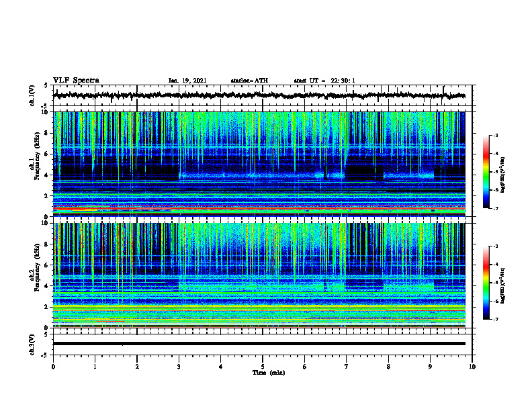The height and width of the screenshot is (411, 532).
Task: Click the ch.1 "Frequency (kHz)" axis label
Action: click(38, 156)
